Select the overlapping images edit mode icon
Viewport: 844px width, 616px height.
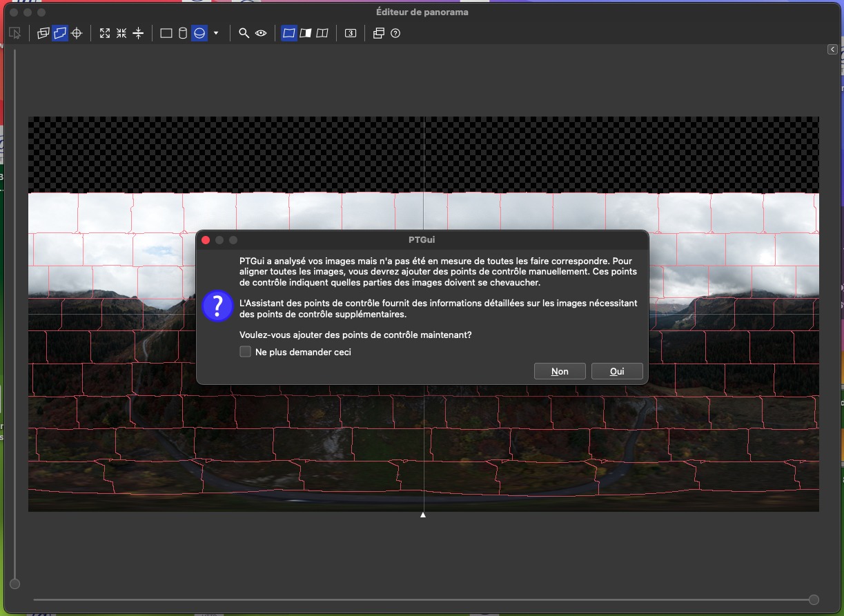[43, 33]
